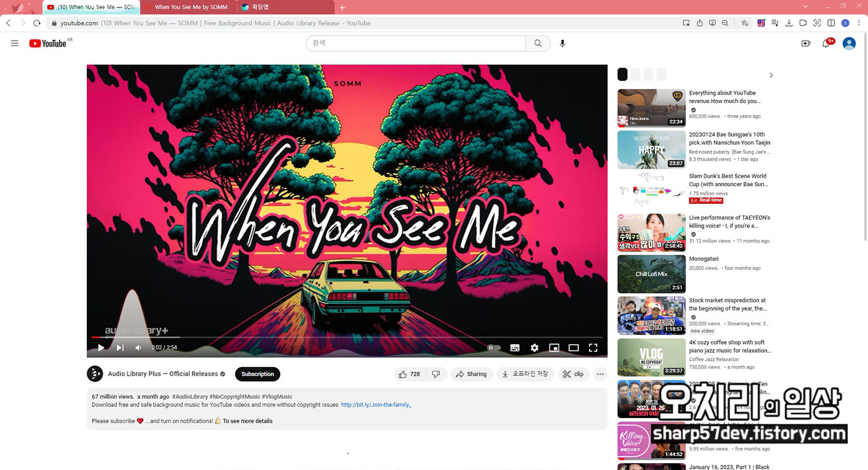Switch to the When You See Me by SOMM tab

(188, 7)
